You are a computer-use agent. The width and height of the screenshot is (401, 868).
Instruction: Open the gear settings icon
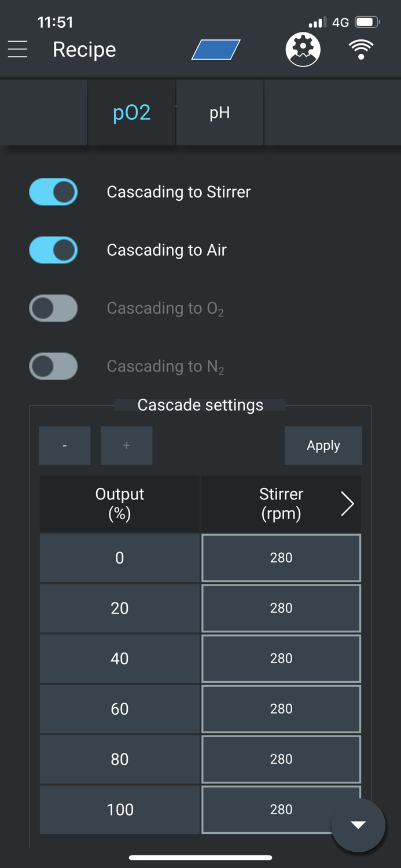(303, 50)
